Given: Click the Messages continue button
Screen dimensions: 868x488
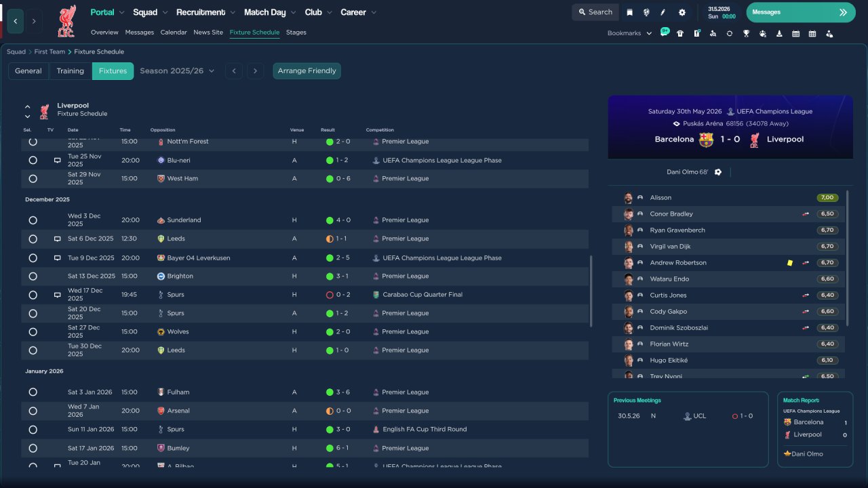Looking at the screenshot, I should point(801,12).
